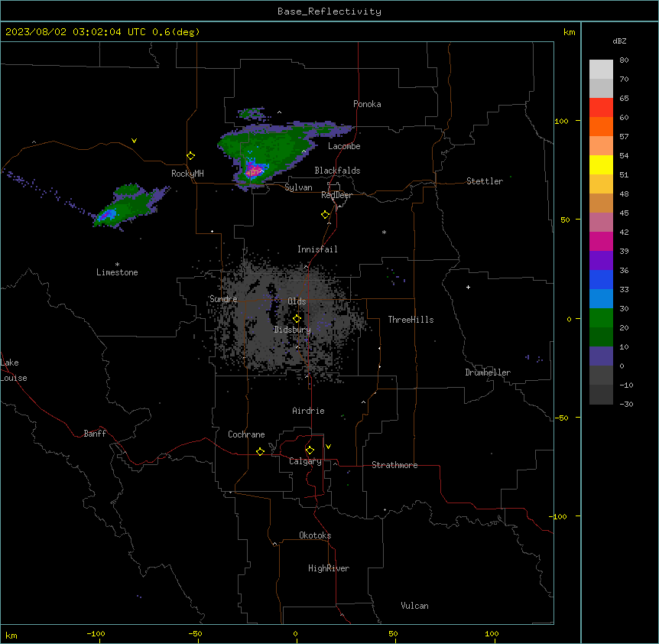Click the Drumheller label
Viewport: 659px width, 644px height.
coord(488,372)
